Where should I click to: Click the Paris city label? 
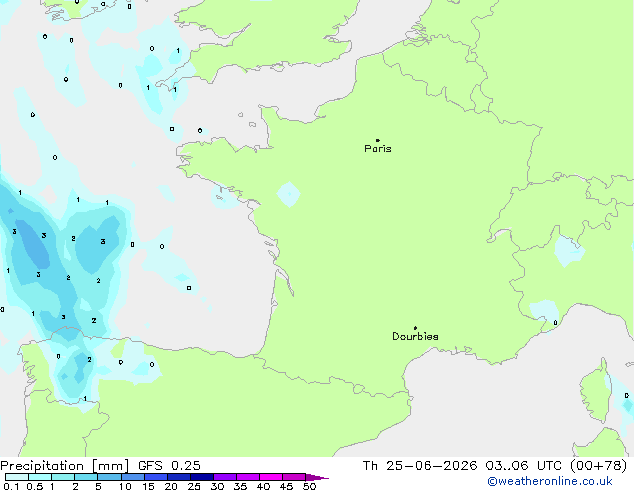tap(378, 149)
